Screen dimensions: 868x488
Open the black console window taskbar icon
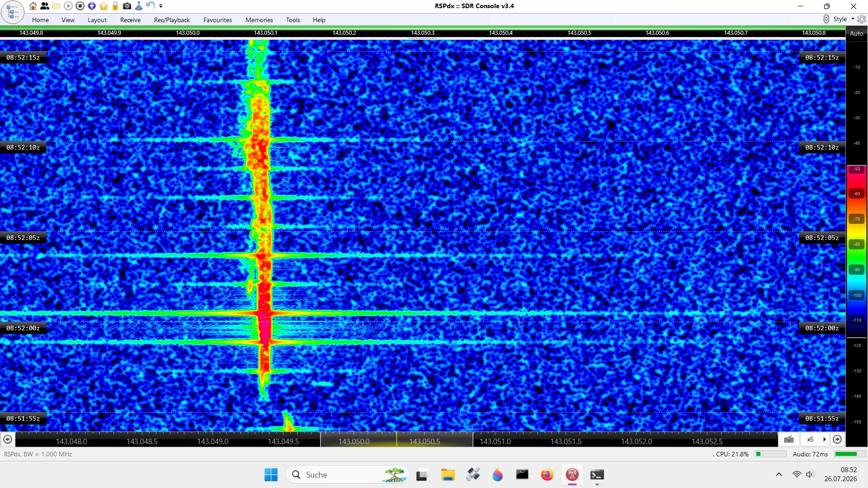click(522, 475)
